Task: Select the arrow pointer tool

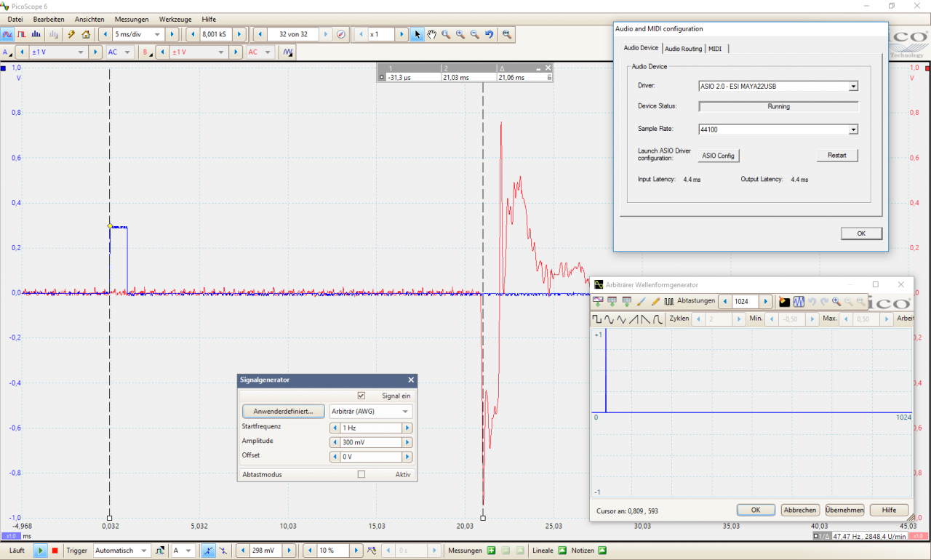Action: tap(417, 34)
